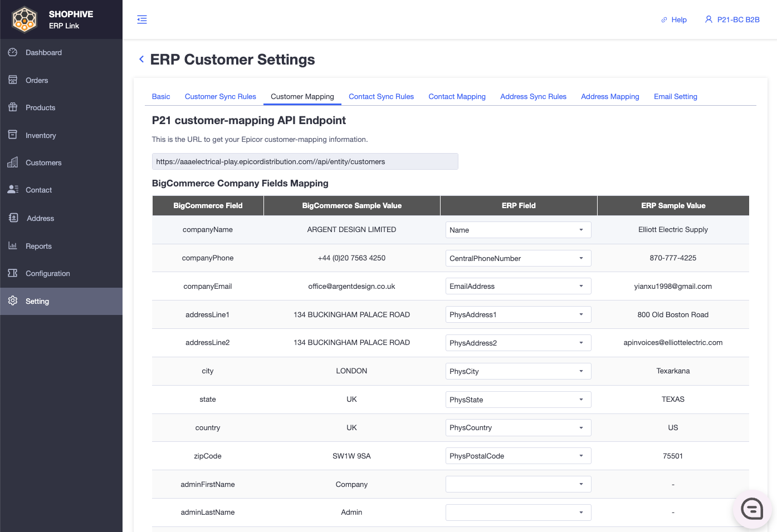This screenshot has width=777, height=532.
Task: Select the Customer Mapping tab
Action: coord(302,96)
